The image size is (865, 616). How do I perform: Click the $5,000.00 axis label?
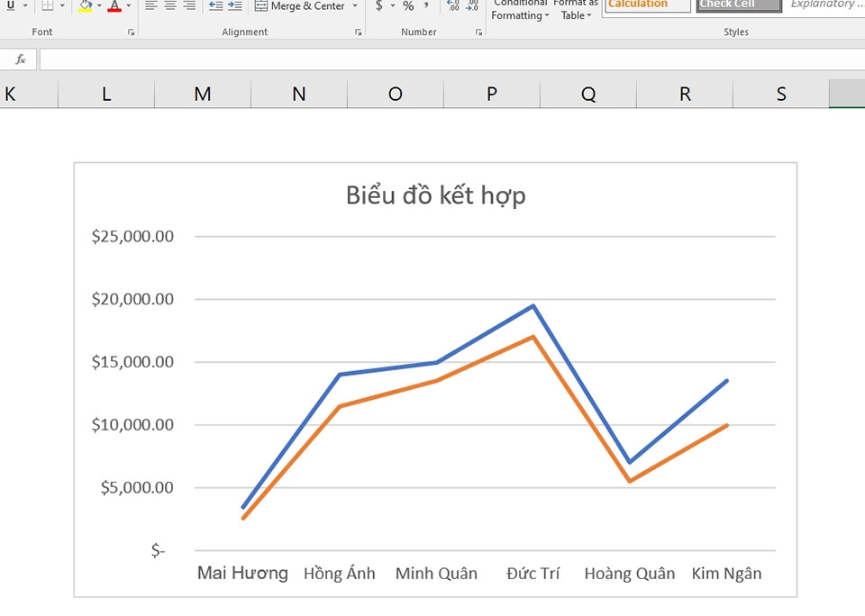(x=137, y=488)
